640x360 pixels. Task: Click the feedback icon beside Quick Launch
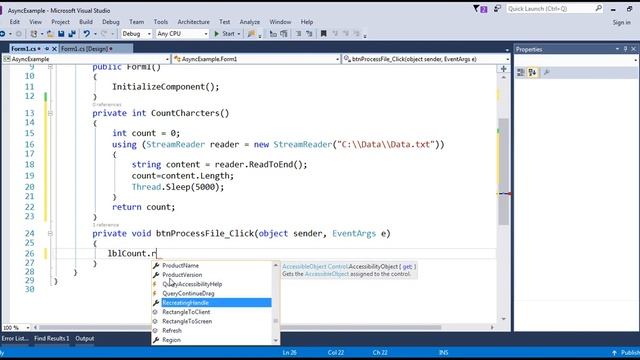coord(497,9)
